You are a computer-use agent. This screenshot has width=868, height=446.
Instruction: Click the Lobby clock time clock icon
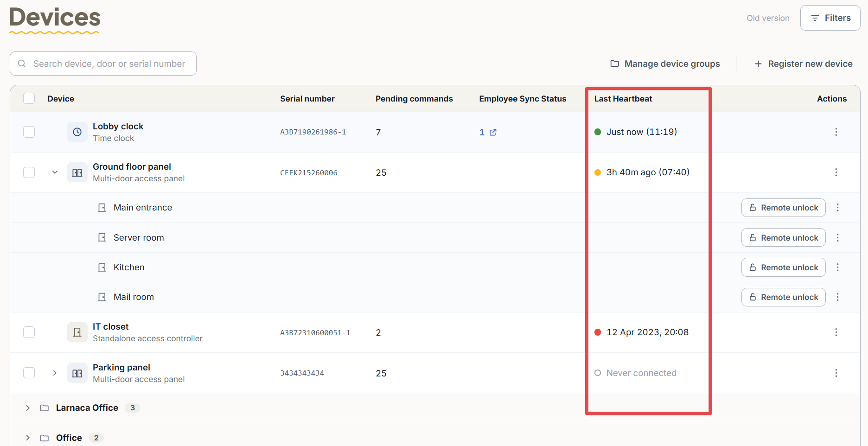[77, 132]
